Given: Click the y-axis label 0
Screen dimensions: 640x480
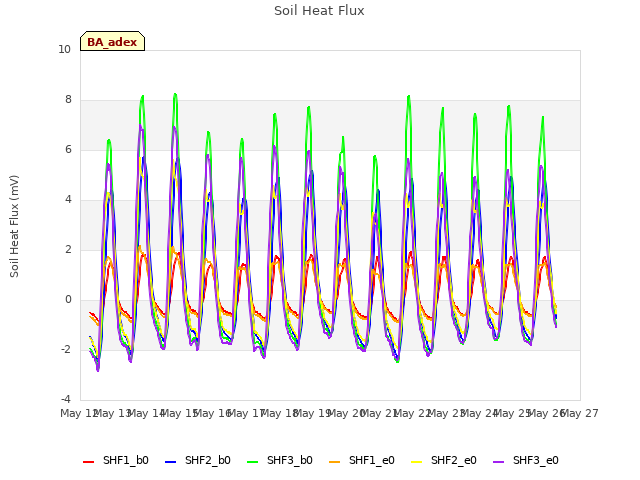Looking at the screenshot, I should [x=68, y=300].
